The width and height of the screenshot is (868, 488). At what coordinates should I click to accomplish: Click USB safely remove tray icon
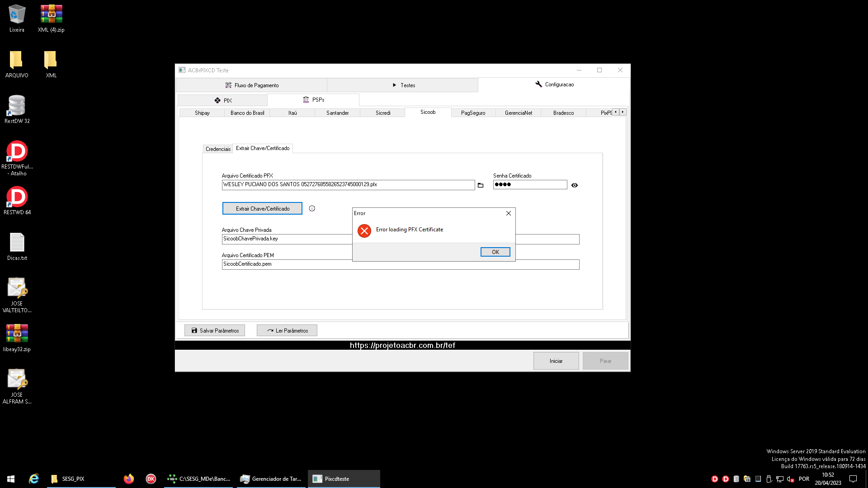coord(769,479)
